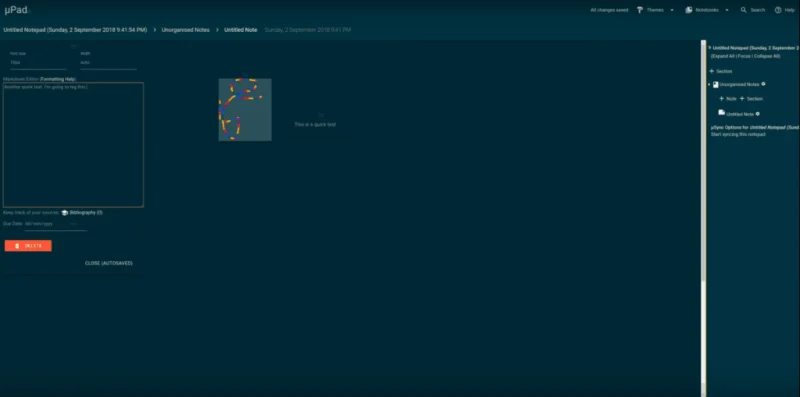Select Unorganised Notes in sidebar tree

739,85
